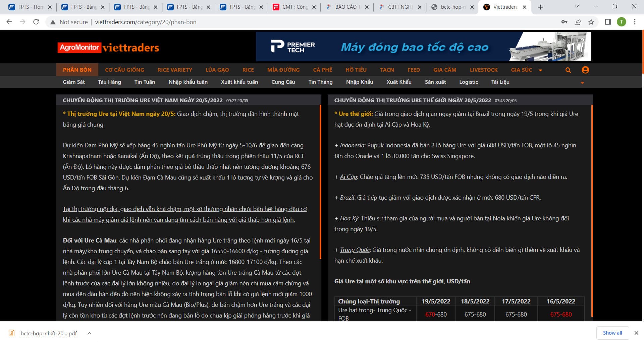Open the green profile avatar
The width and height of the screenshot is (644, 345).
coord(621,22)
